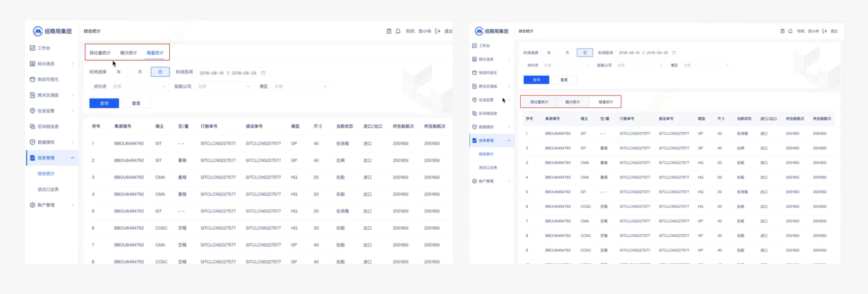Click 跨关区调拨 menu label in right screen
The width and height of the screenshot is (868, 294).
click(x=488, y=86)
